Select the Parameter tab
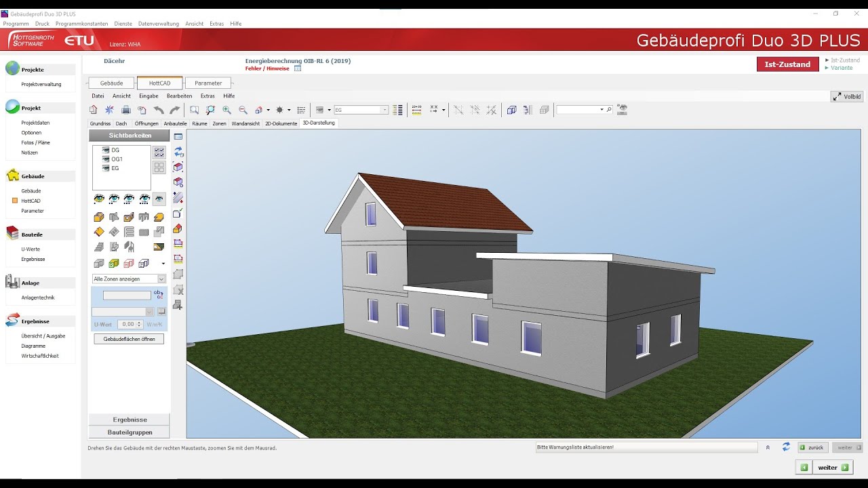 pos(208,83)
